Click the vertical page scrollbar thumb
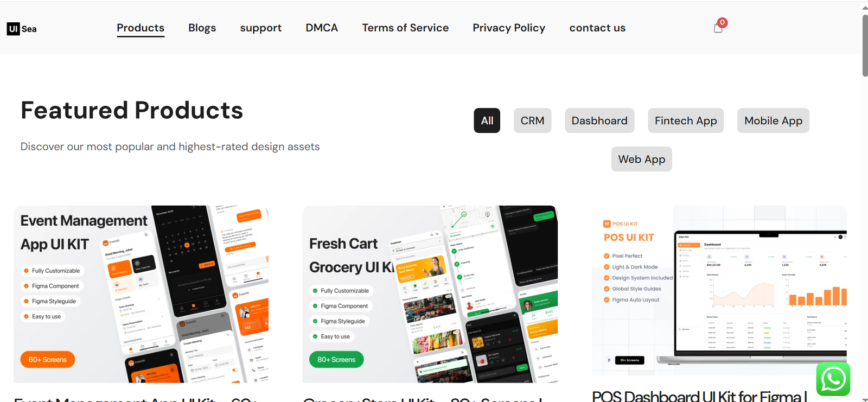Viewport: 868px width, 402px height. point(865,46)
